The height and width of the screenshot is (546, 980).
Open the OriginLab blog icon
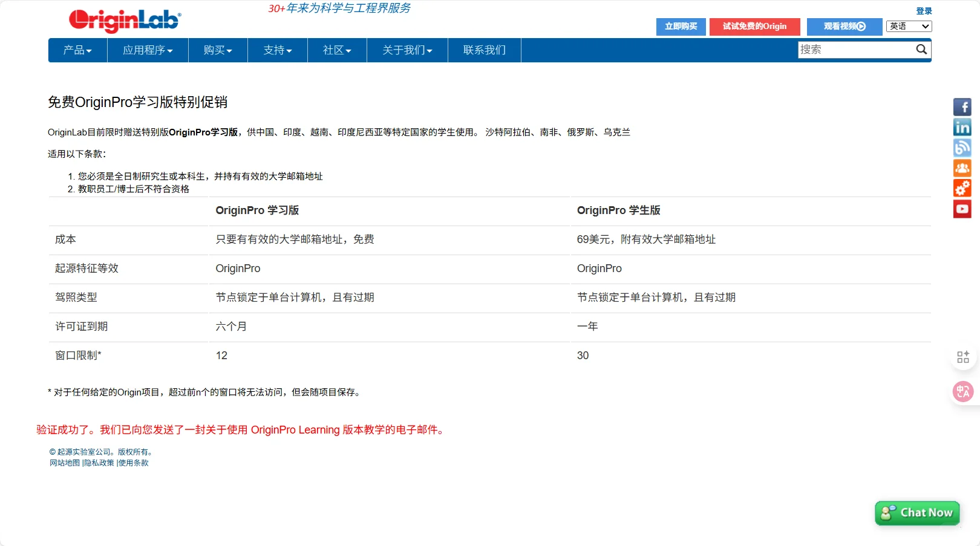[962, 148]
